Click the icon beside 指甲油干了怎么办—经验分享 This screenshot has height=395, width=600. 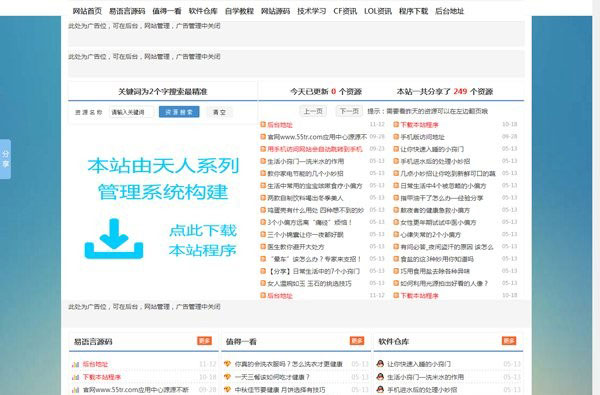pos(396,198)
